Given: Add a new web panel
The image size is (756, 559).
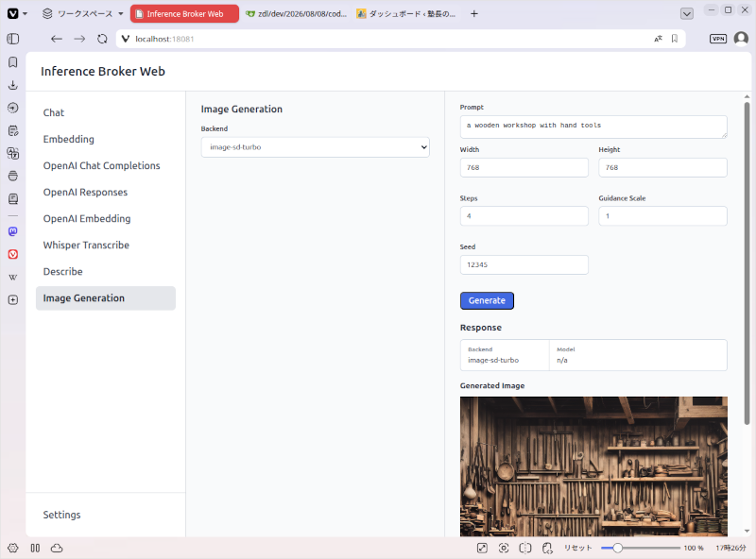Looking at the screenshot, I should (x=13, y=299).
